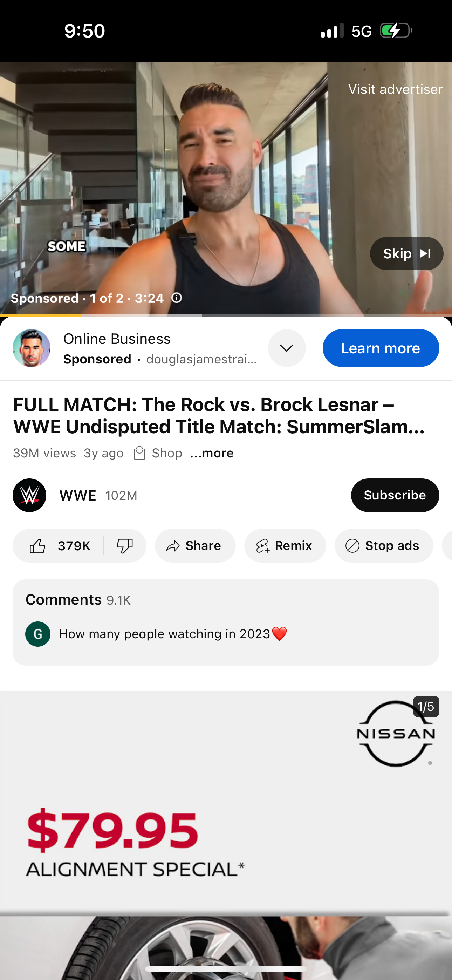
Task: Click the ad progress bar
Action: click(x=226, y=315)
